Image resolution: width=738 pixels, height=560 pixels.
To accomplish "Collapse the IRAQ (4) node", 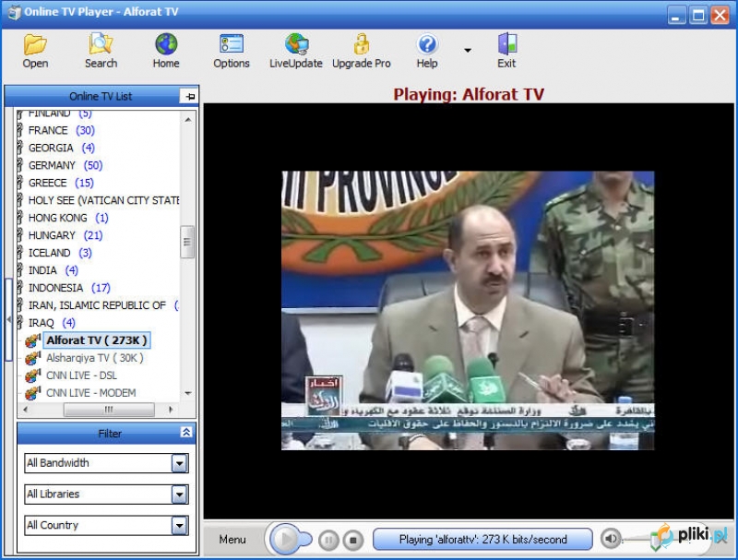I will 19,323.
